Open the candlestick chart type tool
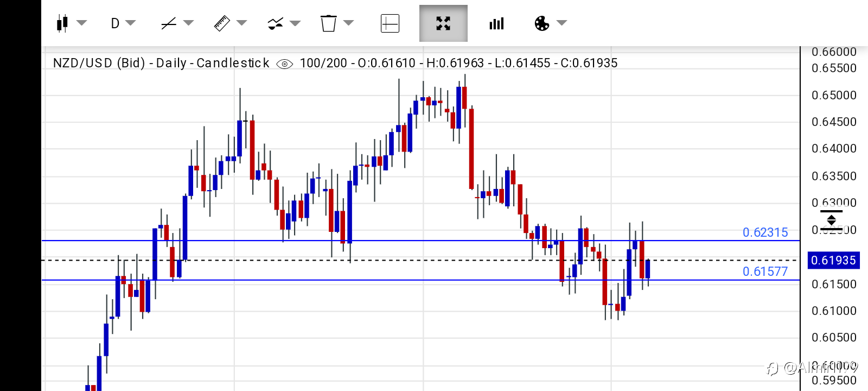Screen dimensions: 868x391 pos(62,23)
